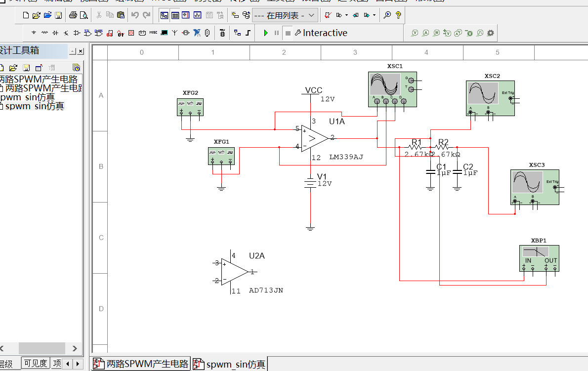Expand the forward annotation arrow dropdown
Screen dimensions: 588x371
[x=374, y=15]
